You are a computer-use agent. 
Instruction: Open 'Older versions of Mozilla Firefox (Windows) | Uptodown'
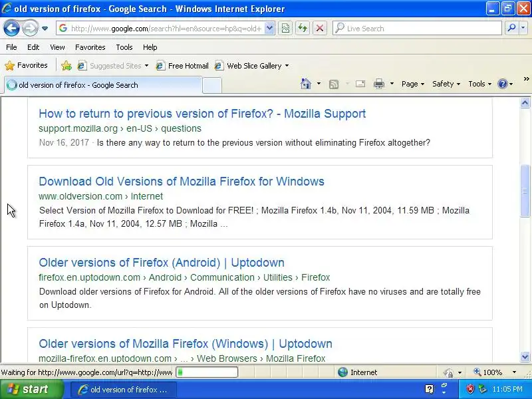tap(186, 344)
